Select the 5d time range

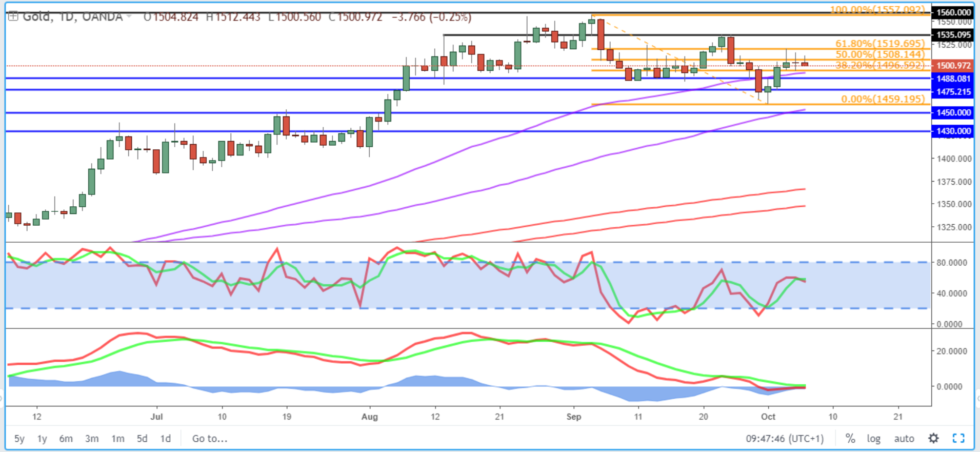click(142, 439)
